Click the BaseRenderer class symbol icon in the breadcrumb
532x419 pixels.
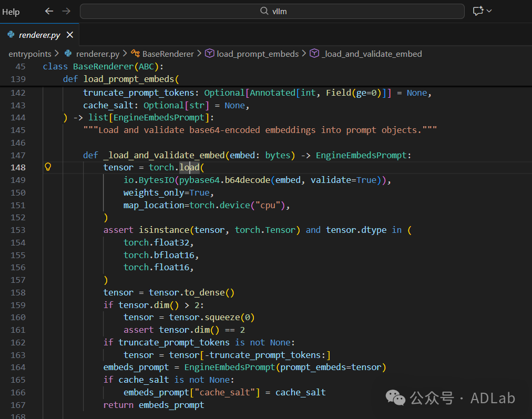pos(135,54)
